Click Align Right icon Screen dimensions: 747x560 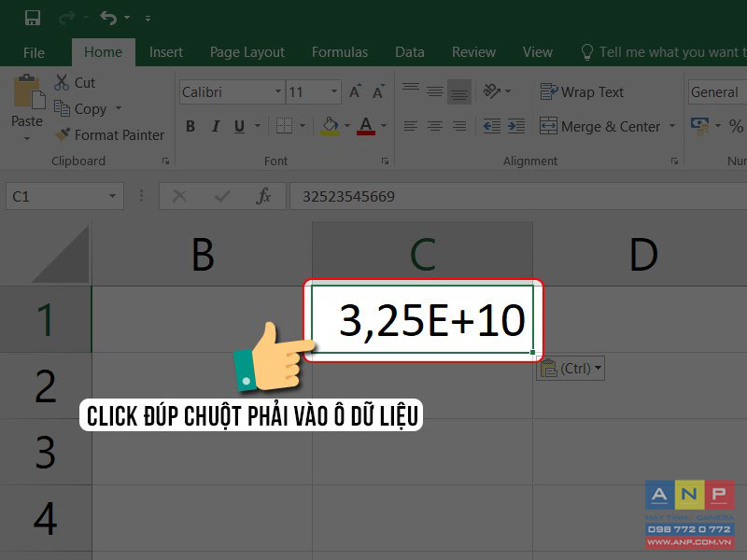click(459, 126)
